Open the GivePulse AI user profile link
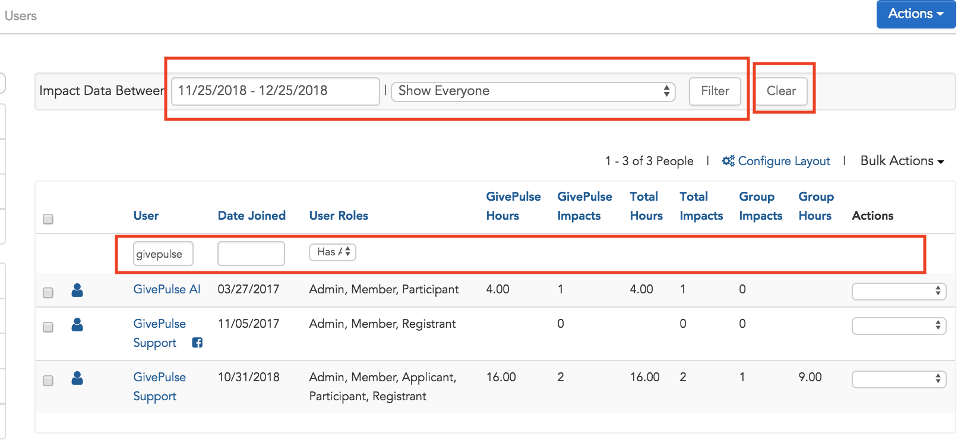The width and height of the screenshot is (980, 443). point(167,289)
